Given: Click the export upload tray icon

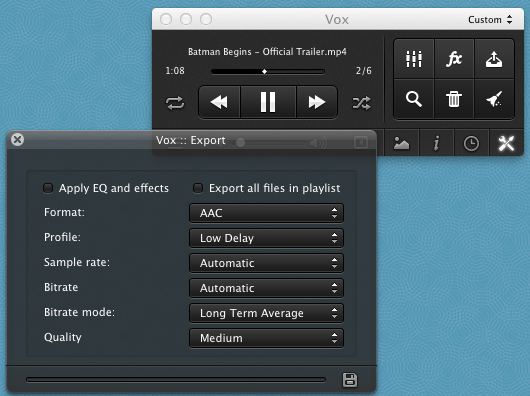Looking at the screenshot, I should click(x=494, y=59).
